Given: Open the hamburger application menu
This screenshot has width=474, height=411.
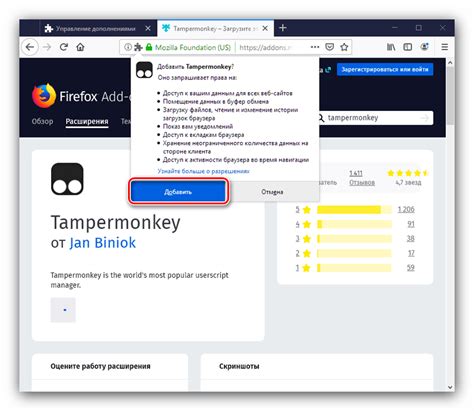Looking at the screenshot, I should [x=445, y=47].
